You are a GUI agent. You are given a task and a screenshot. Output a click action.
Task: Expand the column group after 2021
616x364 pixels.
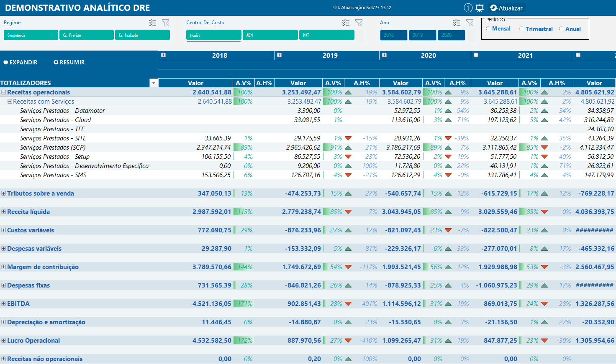578,55
